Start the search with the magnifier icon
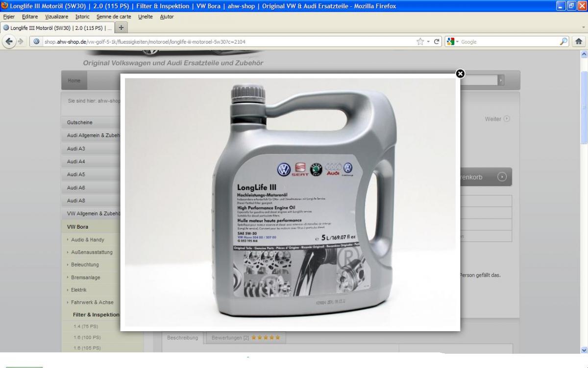 tap(565, 42)
